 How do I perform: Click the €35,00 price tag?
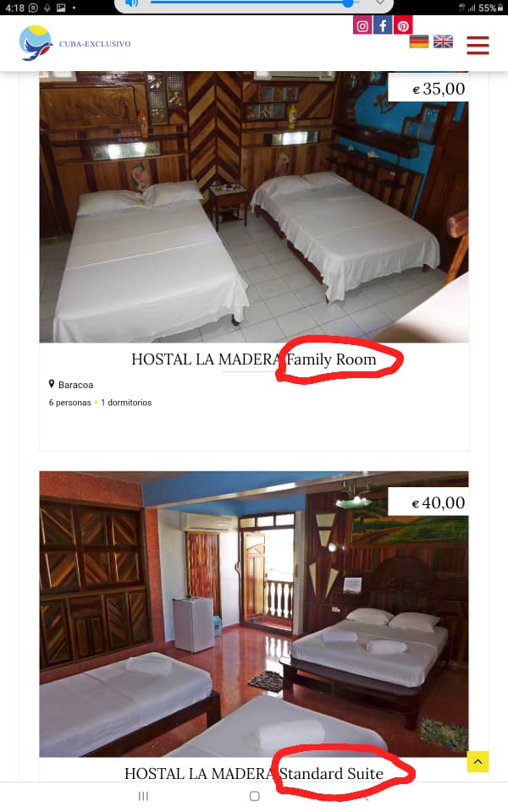[439, 89]
